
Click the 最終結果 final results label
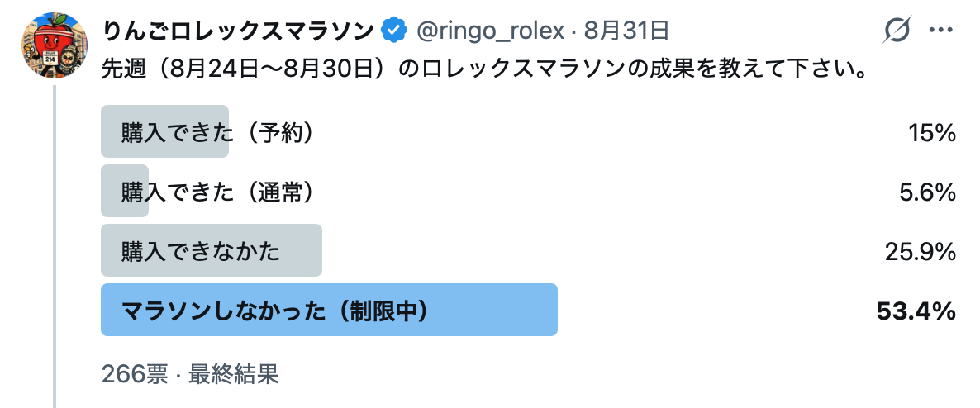tap(233, 373)
